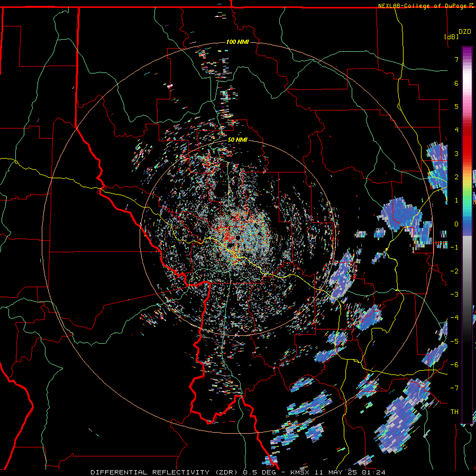Click the legend value -3
Viewport: 476px width, 476px height.
[454, 294]
